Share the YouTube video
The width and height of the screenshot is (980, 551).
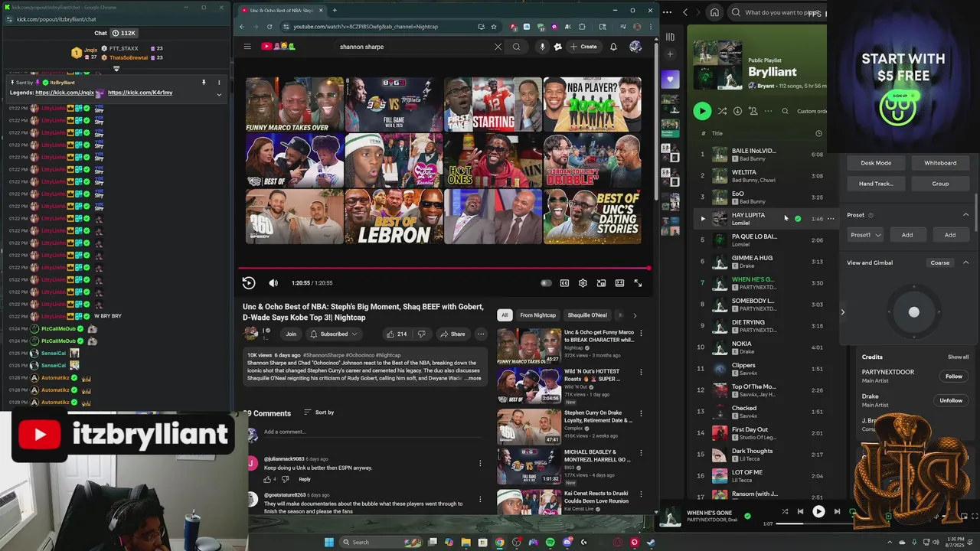coord(452,334)
